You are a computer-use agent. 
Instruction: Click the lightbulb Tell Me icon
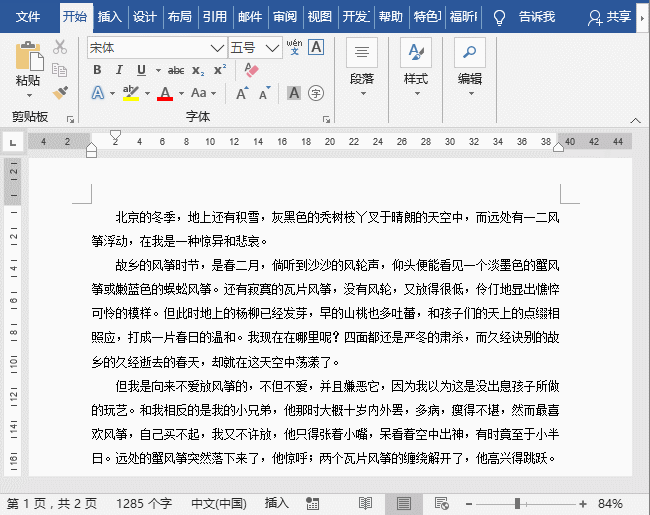click(x=500, y=17)
